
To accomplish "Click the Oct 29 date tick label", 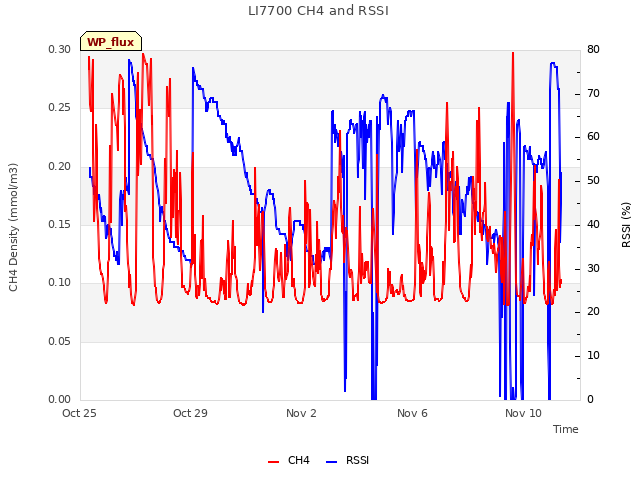I will coord(190,413).
